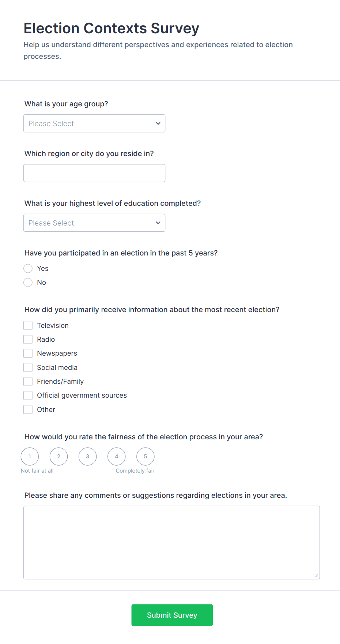The height and width of the screenshot is (644, 340).
Task: Rate fairness as 1, Not fair at all
Action: [x=30, y=457]
